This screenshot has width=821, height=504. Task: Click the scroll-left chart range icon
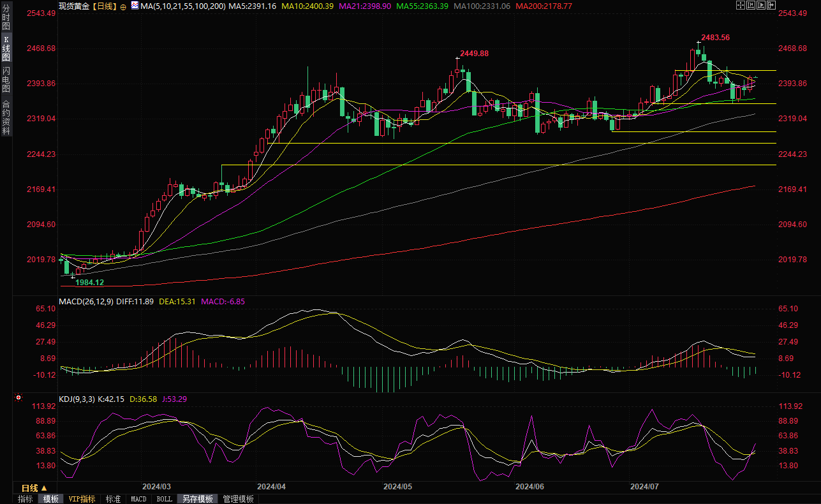(x=751, y=5)
